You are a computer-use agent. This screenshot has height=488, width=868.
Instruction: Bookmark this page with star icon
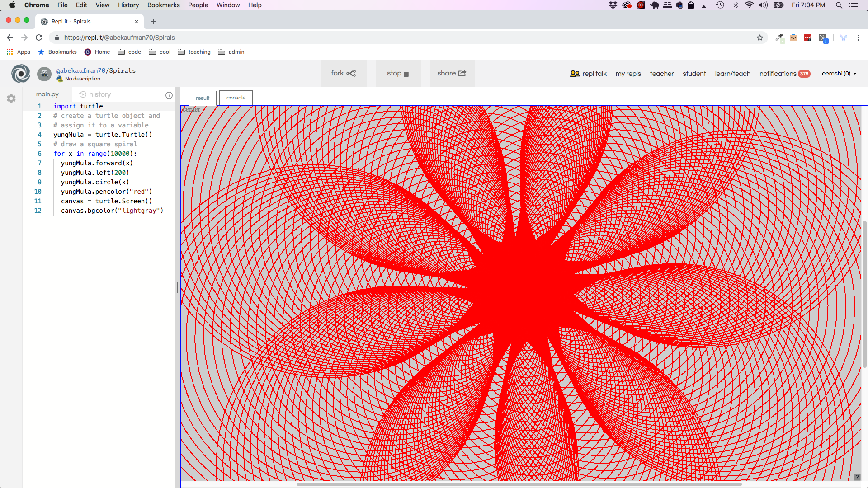coord(760,38)
